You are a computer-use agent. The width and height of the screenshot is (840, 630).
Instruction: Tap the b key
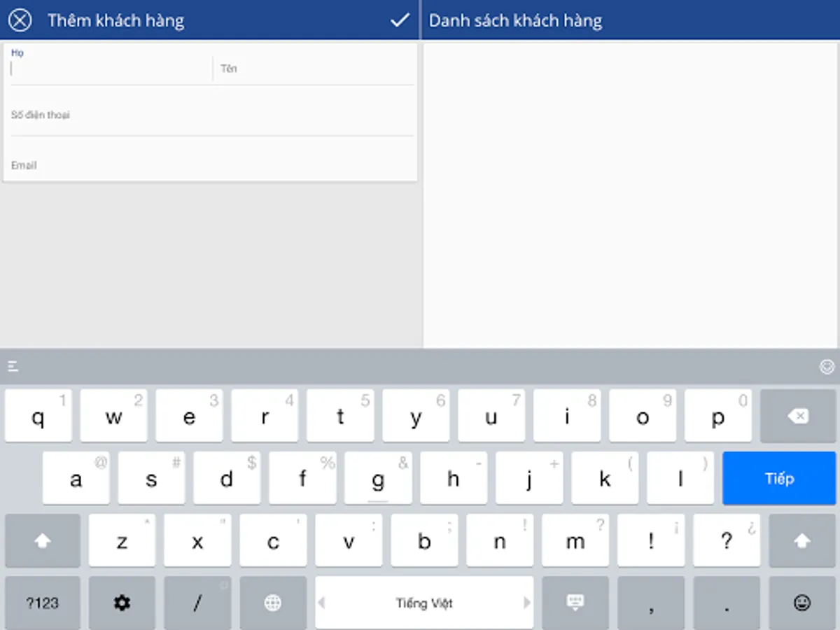coord(424,540)
